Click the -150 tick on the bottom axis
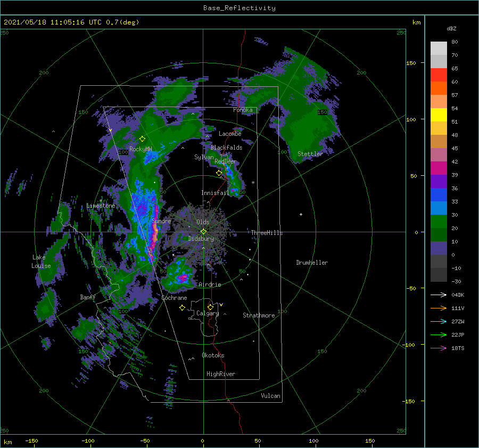 (31, 441)
